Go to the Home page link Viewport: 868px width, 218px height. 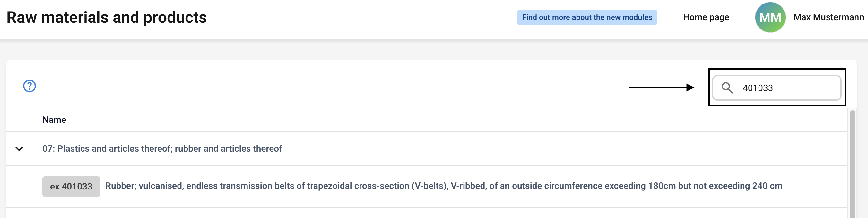(x=706, y=17)
